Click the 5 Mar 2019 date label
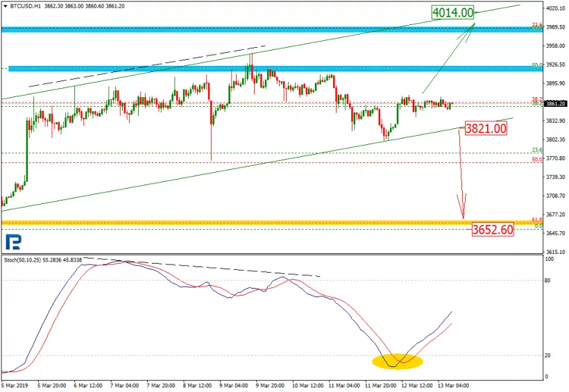The image size is (569, 392). 15,384
